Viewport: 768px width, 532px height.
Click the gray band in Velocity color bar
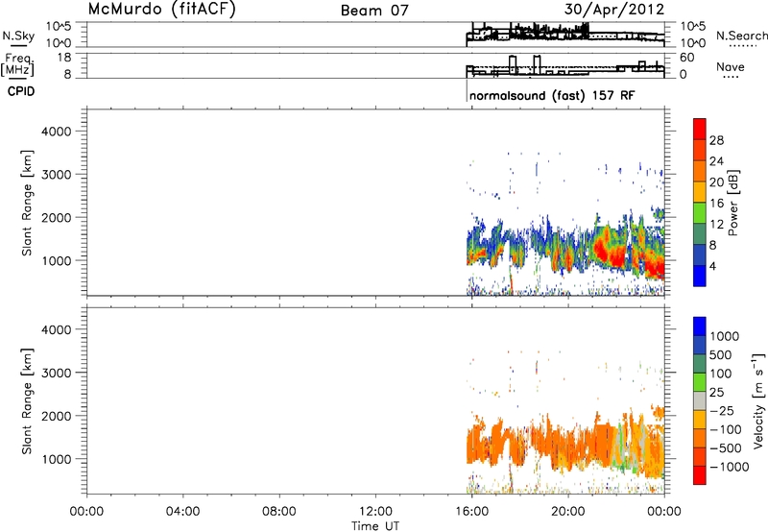700,400
